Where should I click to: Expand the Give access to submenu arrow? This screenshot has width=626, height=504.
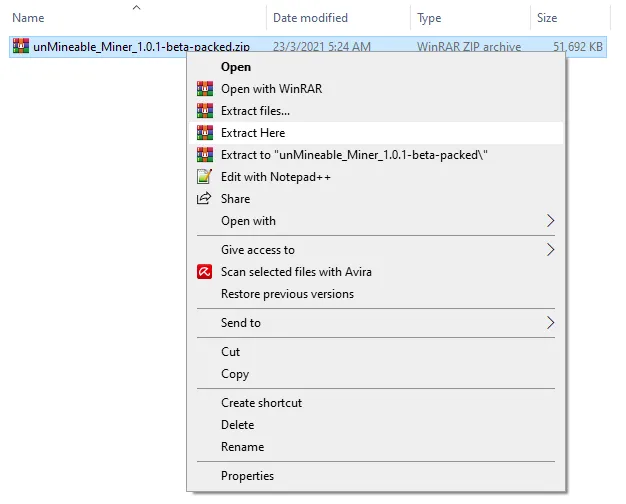click(x=551, y=250)
